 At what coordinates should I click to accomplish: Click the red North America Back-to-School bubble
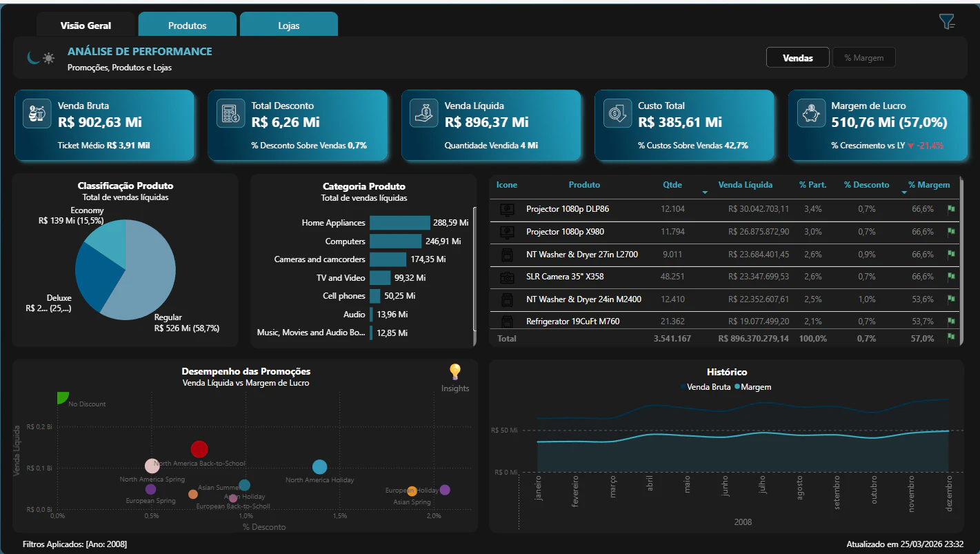pyautogui.click(x=199, y=450)
